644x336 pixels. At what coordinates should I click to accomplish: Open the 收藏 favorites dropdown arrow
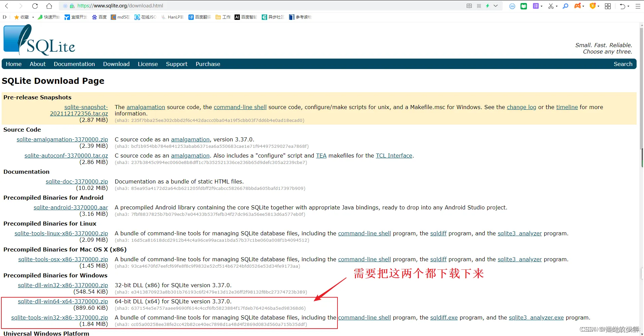(33, 17)
